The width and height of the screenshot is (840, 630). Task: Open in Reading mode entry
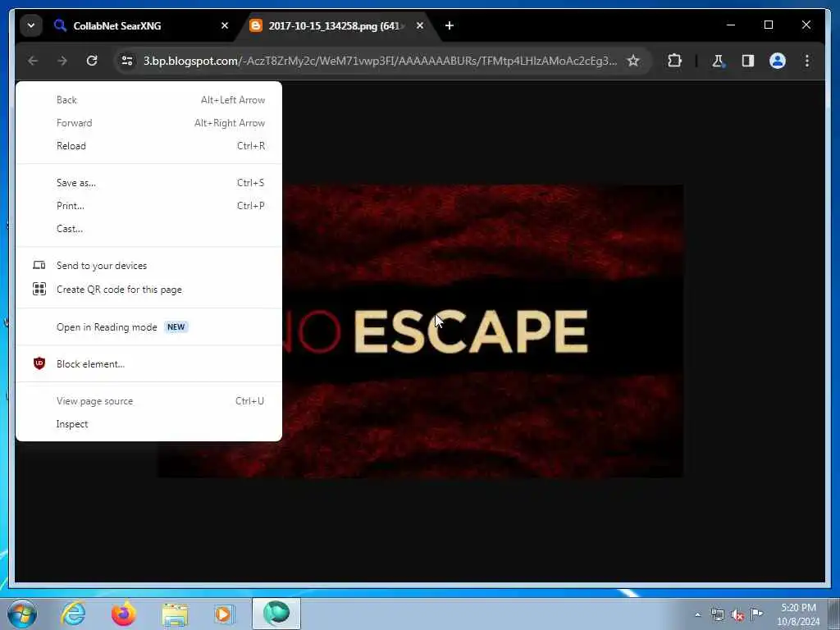[149, 326]
